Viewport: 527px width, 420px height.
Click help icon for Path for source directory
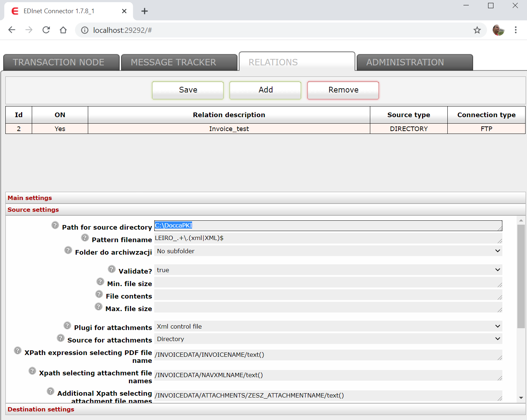55,225
